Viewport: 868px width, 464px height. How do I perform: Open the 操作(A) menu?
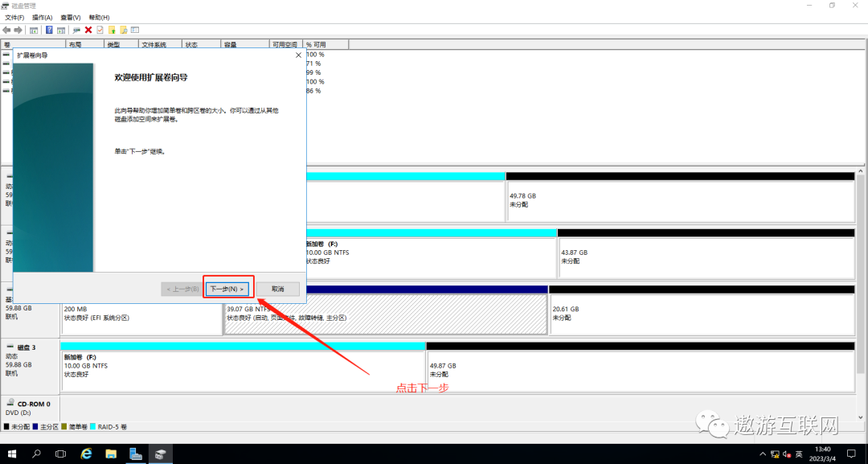pos(42,18)
